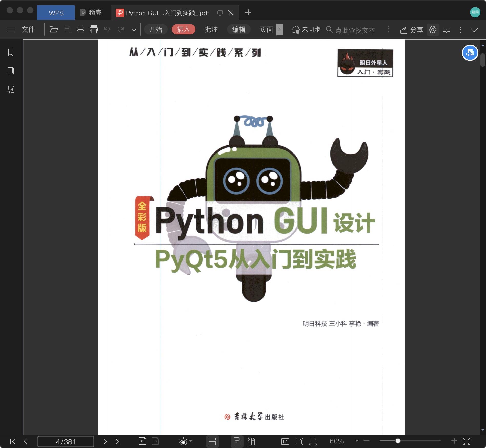This screenshot has height=448, width=486.
Task: Zoom out with the minus button
Action: tap(367, 441)
